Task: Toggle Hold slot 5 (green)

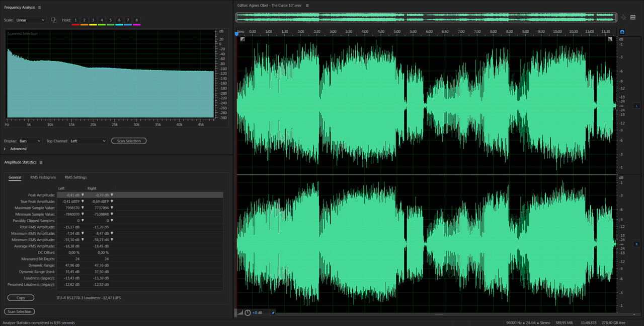Action: [110, 20]
